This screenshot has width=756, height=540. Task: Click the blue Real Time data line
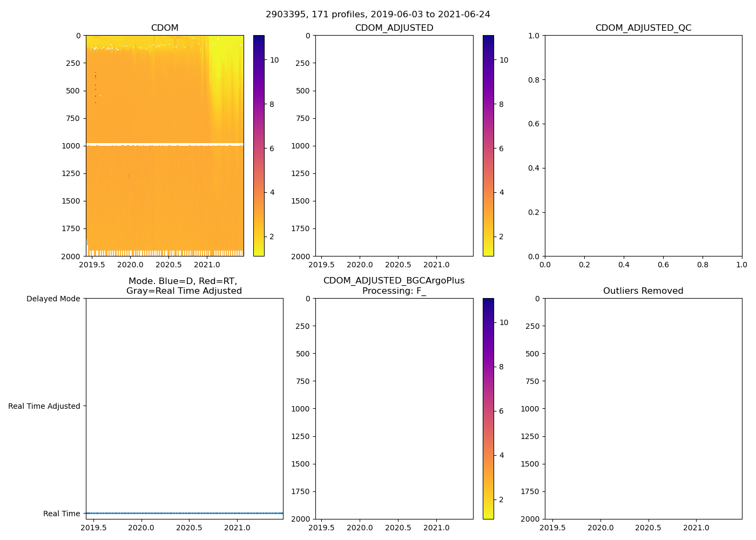tap(184, 513)
